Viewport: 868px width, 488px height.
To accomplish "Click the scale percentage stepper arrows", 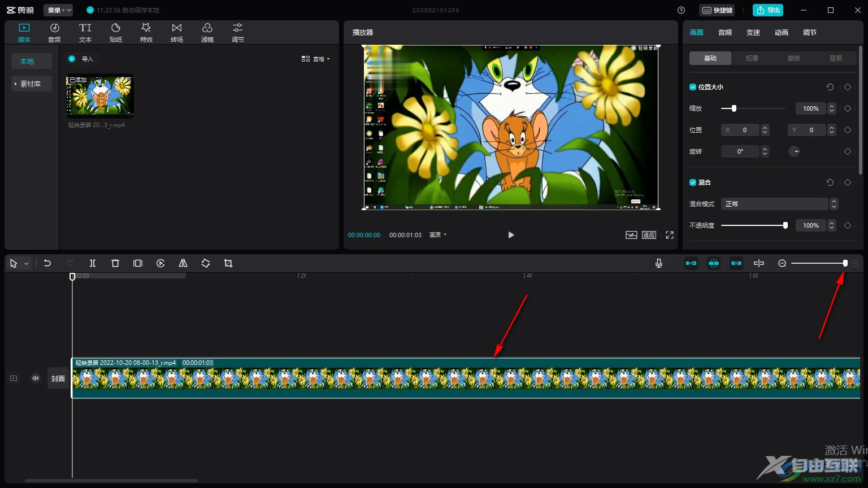I will pos(832,108).
